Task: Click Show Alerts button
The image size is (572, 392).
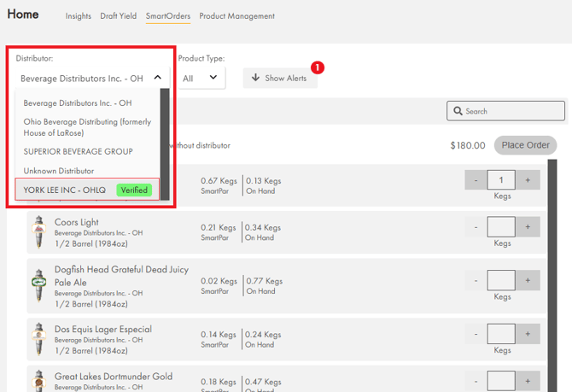Action: 280,78
